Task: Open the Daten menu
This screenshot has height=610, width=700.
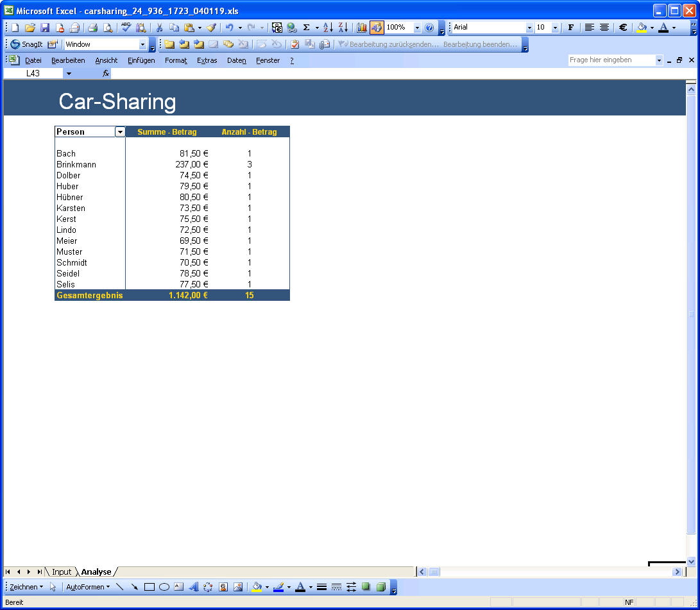Action: pos(237,61)
